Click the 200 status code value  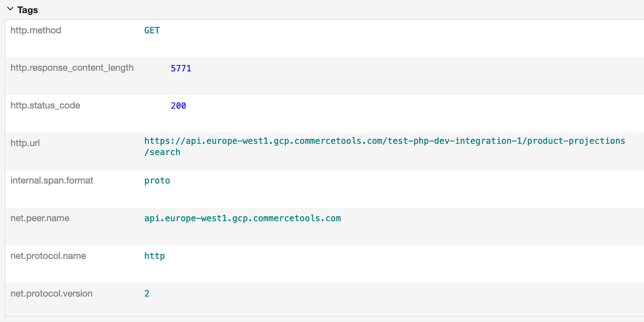coord(178,106)
